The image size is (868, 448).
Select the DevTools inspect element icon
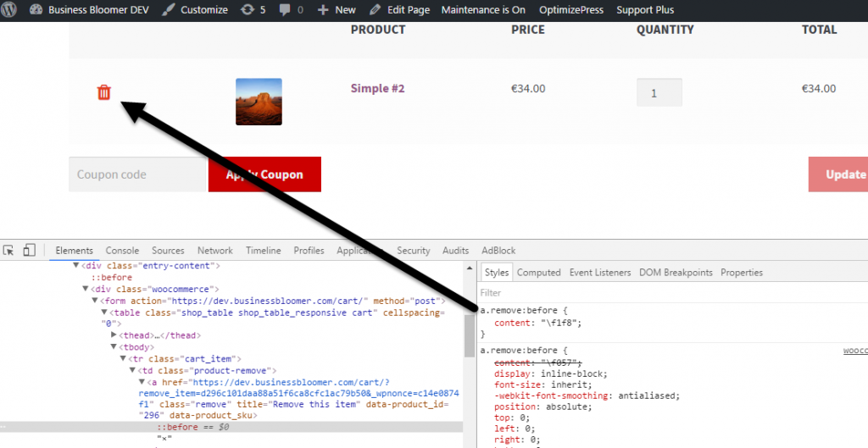tap(8, 251)
